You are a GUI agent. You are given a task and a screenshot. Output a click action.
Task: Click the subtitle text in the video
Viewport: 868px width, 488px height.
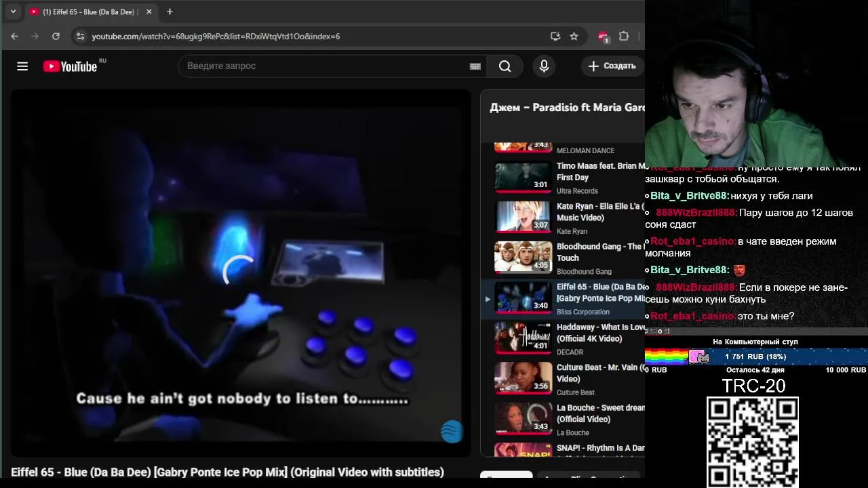242,399
